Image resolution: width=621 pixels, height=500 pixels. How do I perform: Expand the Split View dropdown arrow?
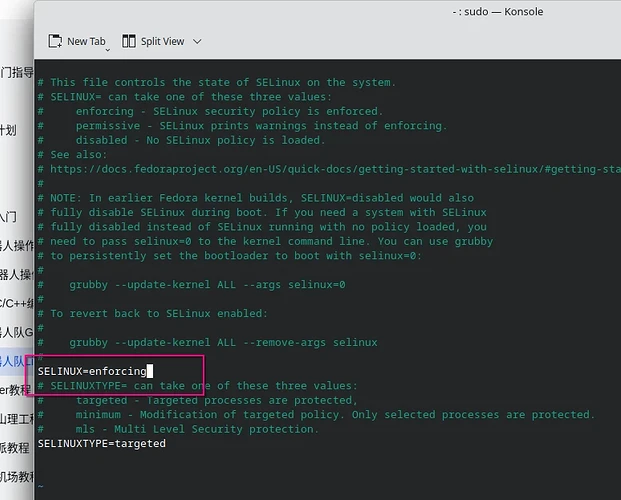197,41
